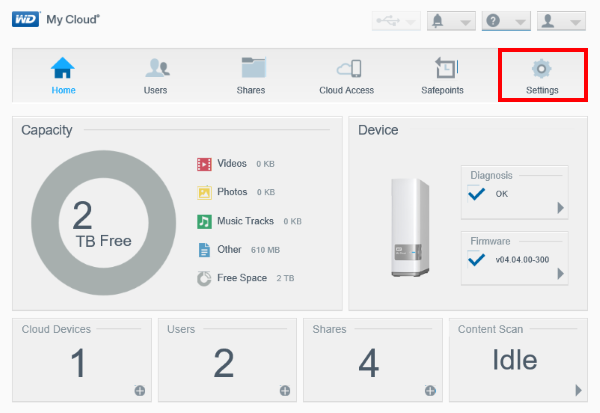Click the Music Tracks 0 KB value

tap(292, 221)
